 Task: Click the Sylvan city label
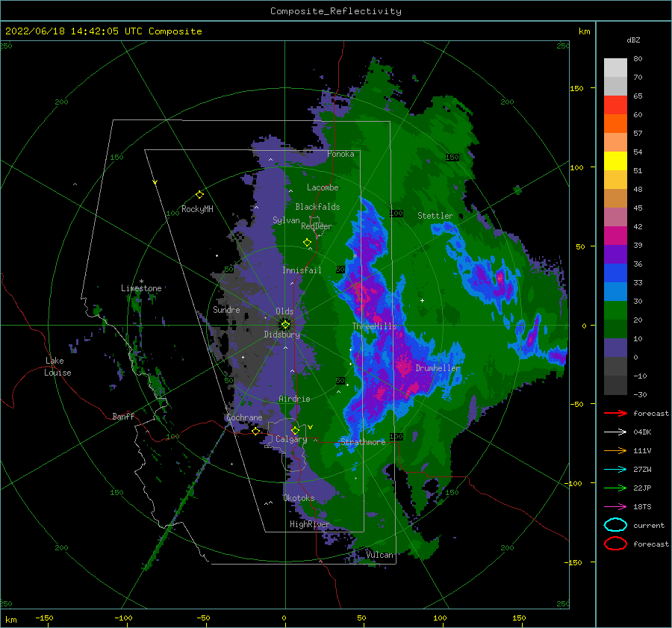click(286, 220)
